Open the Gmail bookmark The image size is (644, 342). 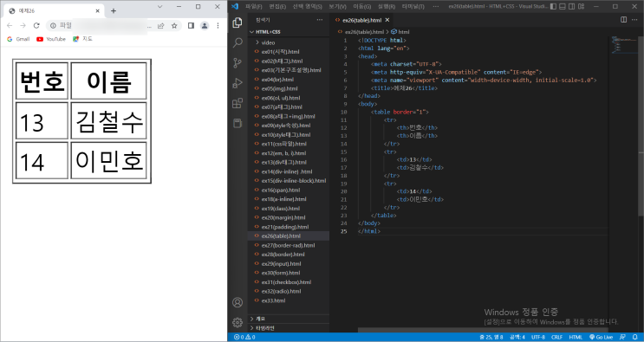click(x=18, y=39)
